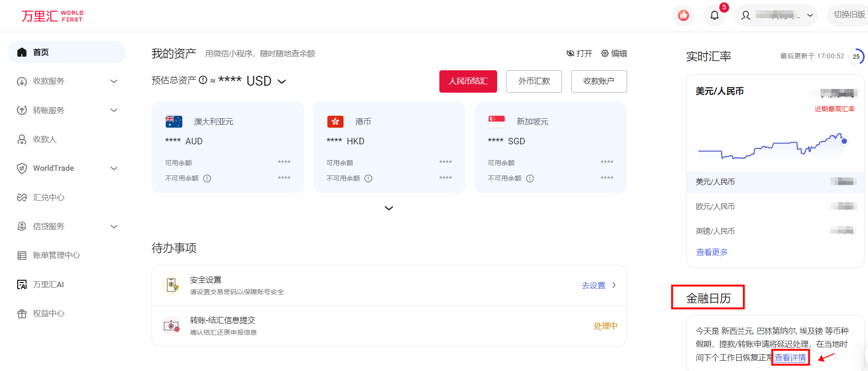Click the notification bell icon
Viewport: 868px width, 371px height.
[x=714, y=15]
